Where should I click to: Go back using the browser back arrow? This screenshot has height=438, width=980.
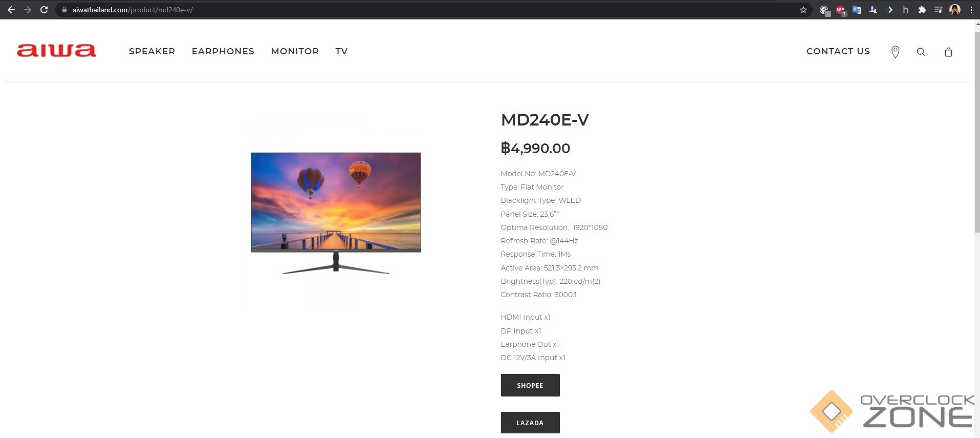[x=11, y=10]
